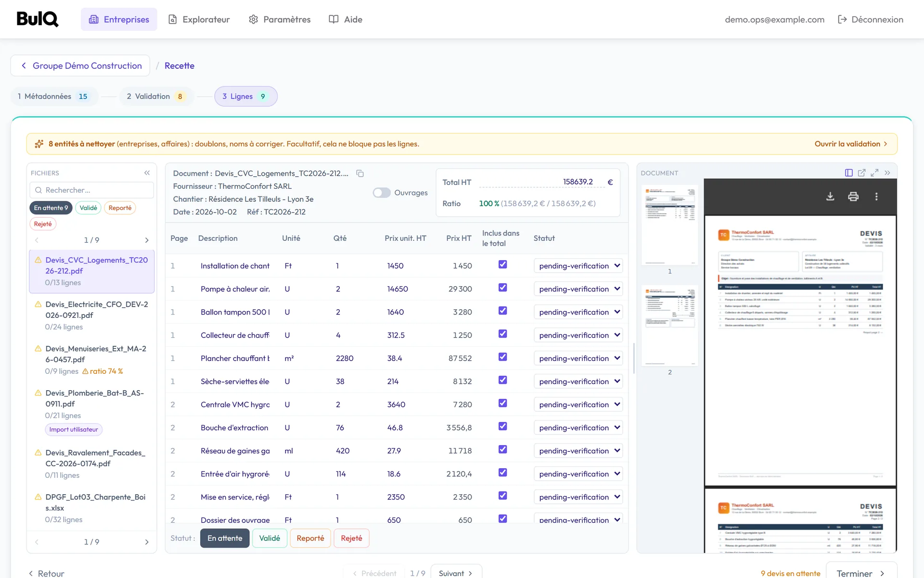Focus the Rechercher file search field
924x578 pixels.
coord(92,190)
